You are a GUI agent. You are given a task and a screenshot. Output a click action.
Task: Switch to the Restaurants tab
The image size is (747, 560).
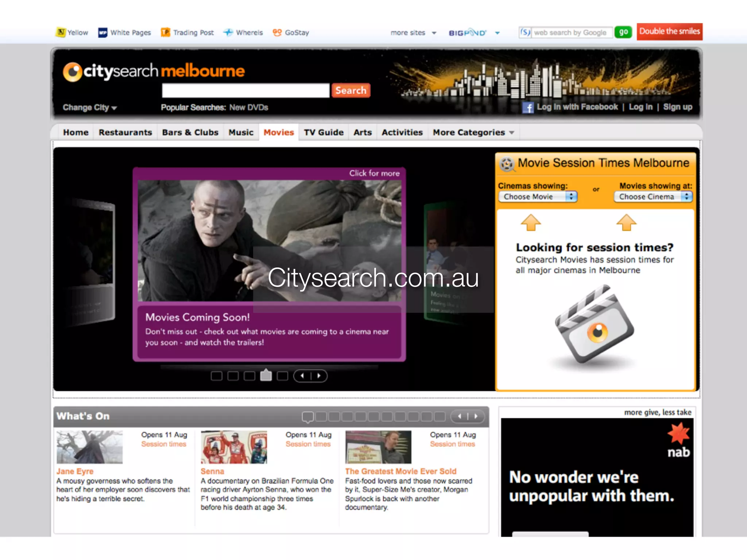tap(125, 132)
